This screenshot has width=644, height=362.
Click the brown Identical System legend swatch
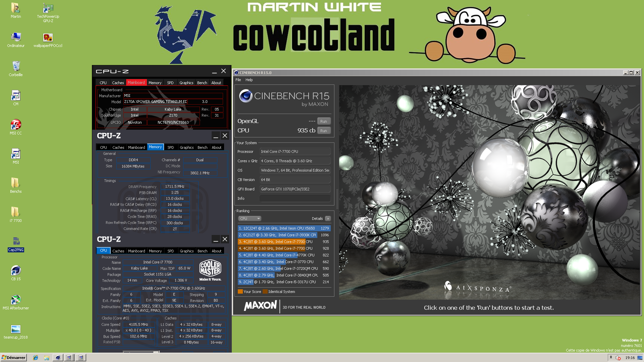[265, 292]
